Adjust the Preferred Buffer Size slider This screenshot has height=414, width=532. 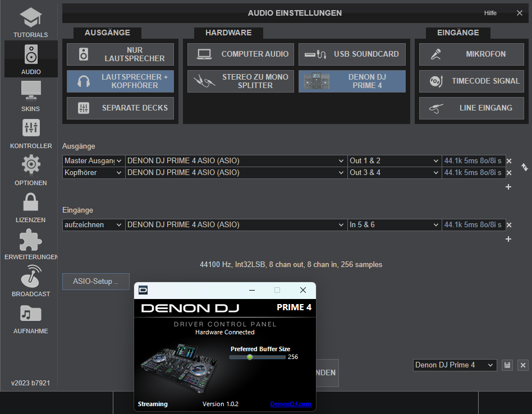click(257, 357)
